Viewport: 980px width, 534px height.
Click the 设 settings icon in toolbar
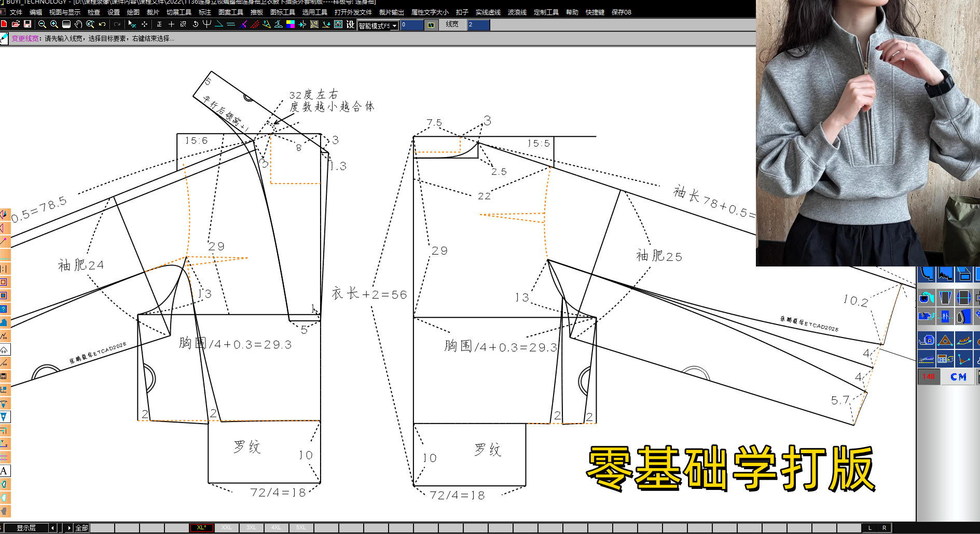[x=349, y=24]
